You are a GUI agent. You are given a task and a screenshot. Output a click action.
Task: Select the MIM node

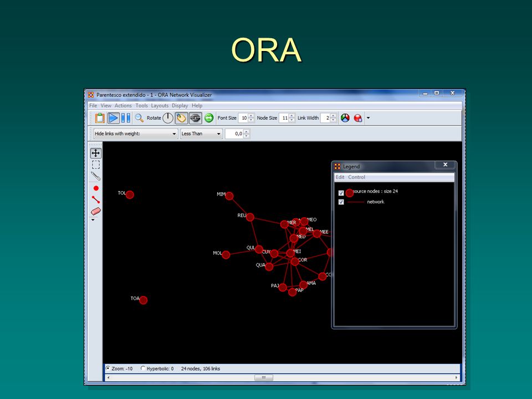pyautogui.click(x=229, y=196)
